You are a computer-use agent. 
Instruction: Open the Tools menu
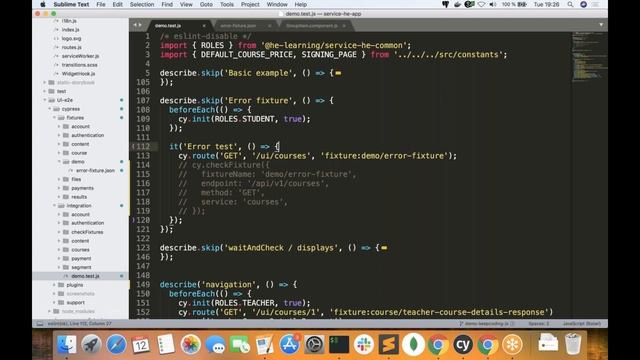pyautogui.click(x=227, y=4)
